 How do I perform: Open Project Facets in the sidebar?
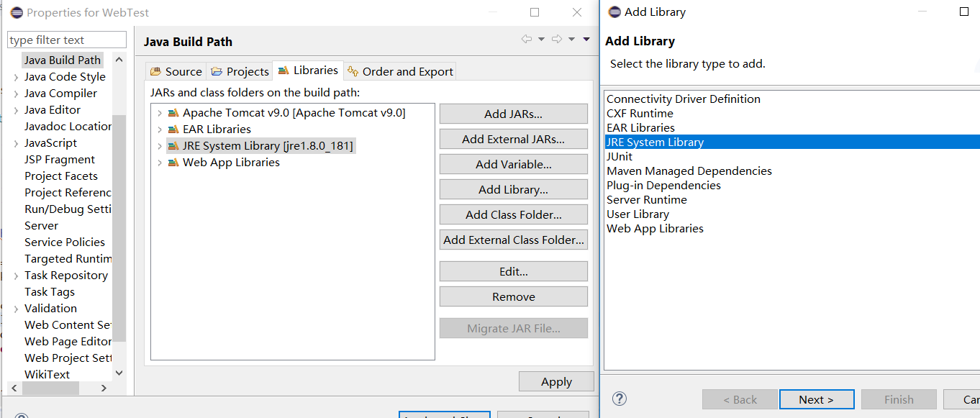[61, 176]
